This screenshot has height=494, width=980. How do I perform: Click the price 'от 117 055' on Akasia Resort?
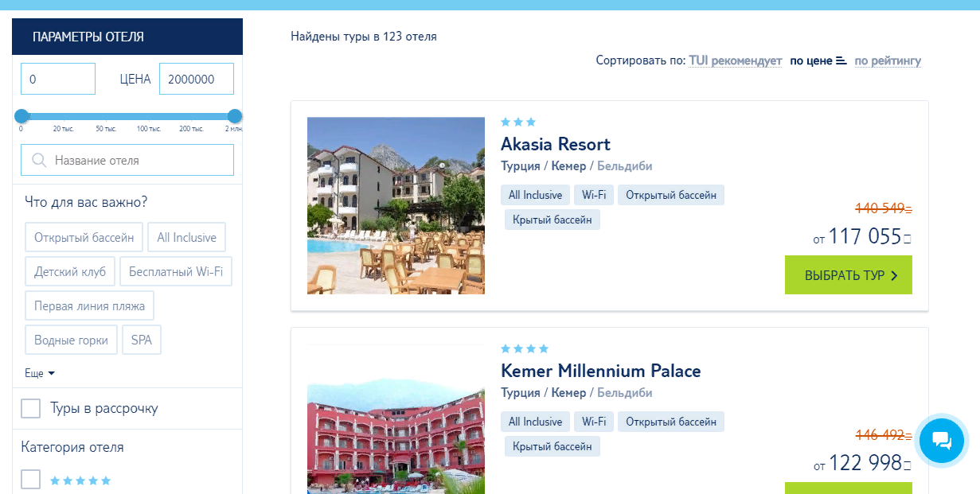point(862,237)
